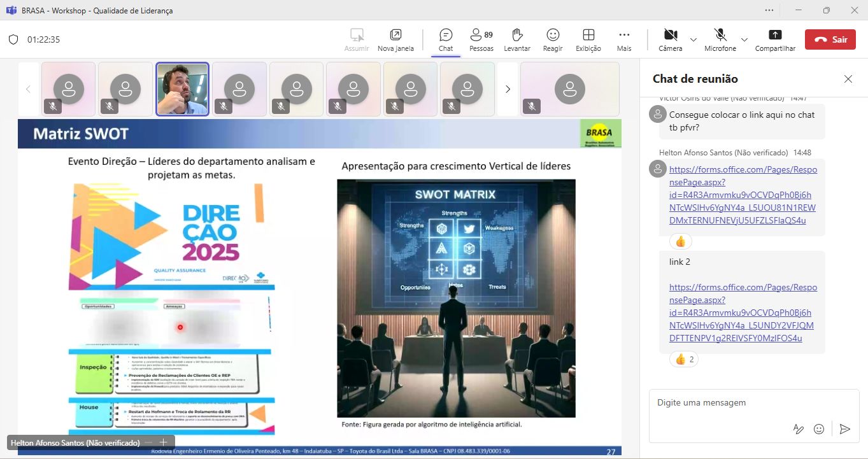Open the Mais more actions menu
Image resolution: width=868 pixels, height=459 pixels.
click(623, 39)
